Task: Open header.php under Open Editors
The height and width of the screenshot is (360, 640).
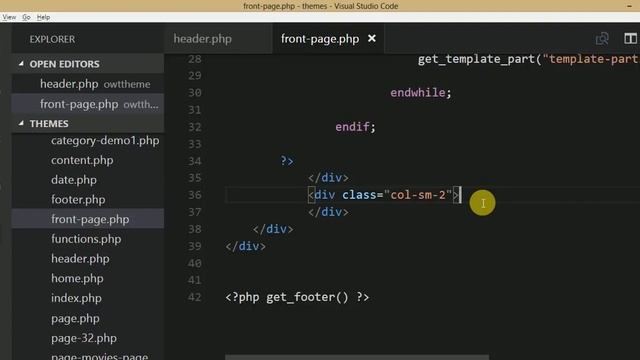Action: (88, 84)
